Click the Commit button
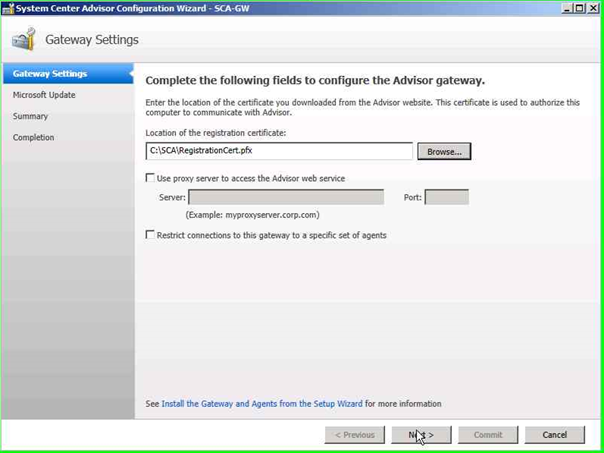The image size is (604, 453). [488, 435]
